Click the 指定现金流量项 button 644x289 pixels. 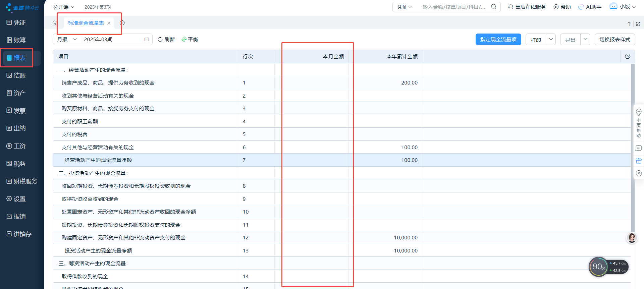[x=498, y=40]
